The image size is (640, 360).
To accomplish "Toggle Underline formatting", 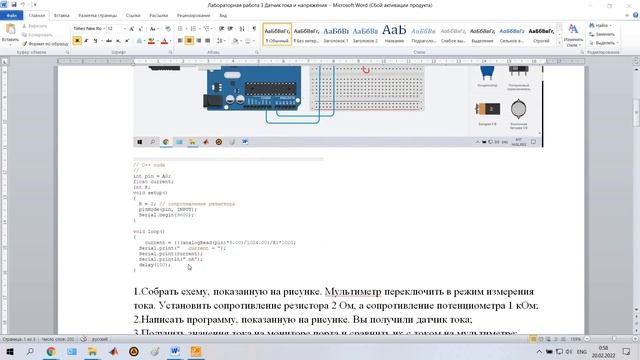I will (x=95, y=41).
